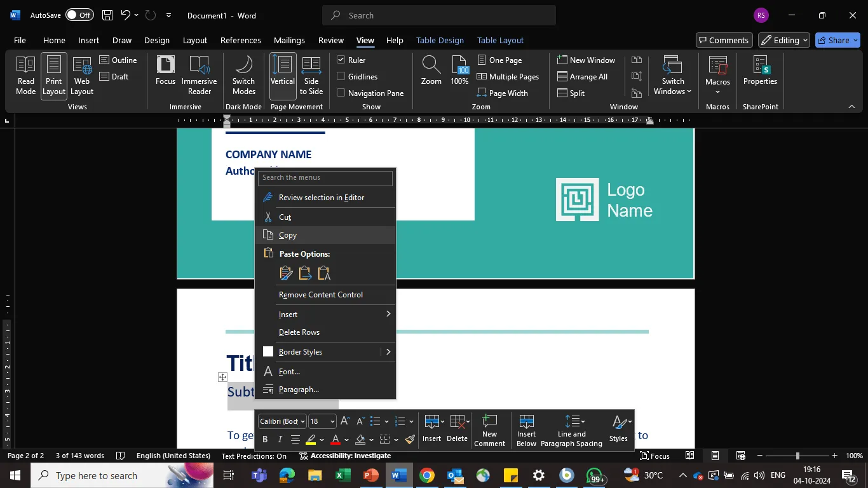Select the Web Layout view
The width and height of the screenshot is (868, 488).
pyautogui.click(x=82, y=76)
